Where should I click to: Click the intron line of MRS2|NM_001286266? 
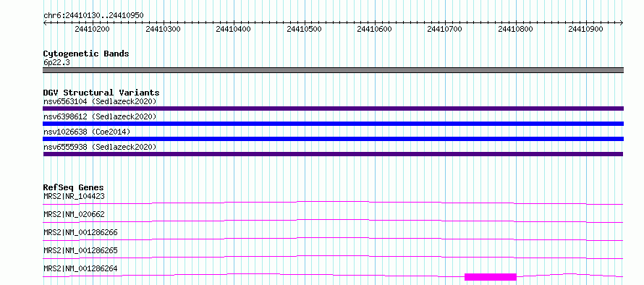pos(333,238)
